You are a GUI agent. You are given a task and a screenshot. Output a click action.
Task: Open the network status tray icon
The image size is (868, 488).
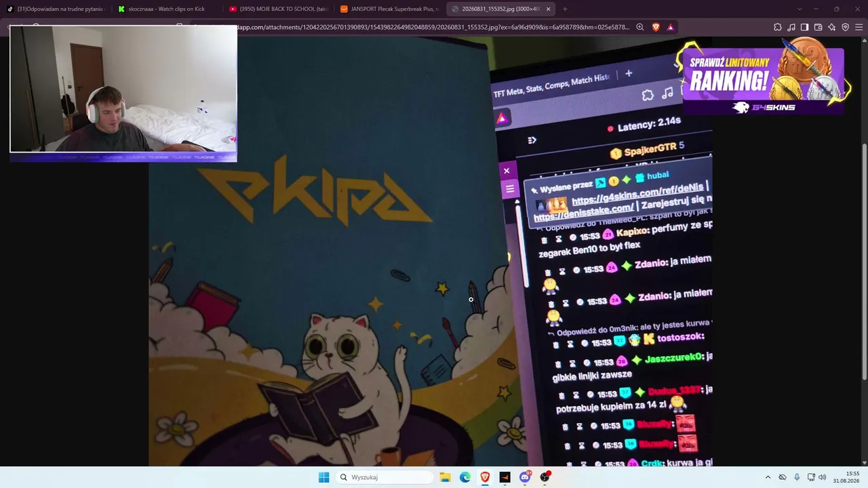point(811,477)
